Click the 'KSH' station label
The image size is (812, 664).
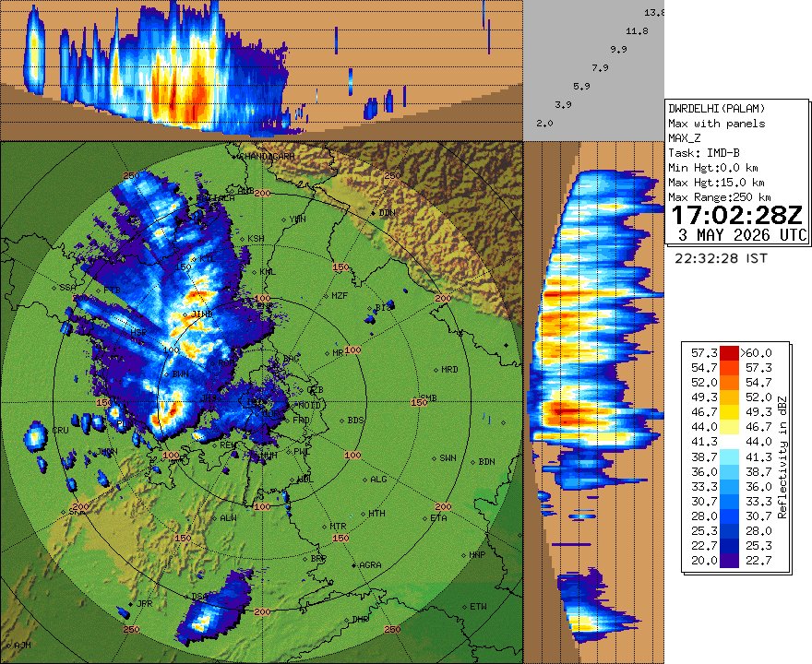pyautogui.click(x=256, y=239)
